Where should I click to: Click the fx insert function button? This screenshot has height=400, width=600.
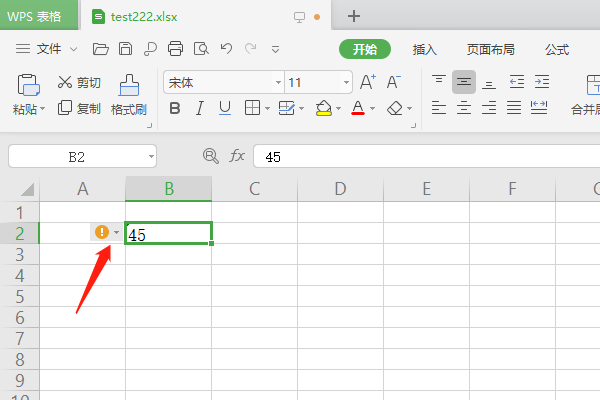[x=237, y=156]
